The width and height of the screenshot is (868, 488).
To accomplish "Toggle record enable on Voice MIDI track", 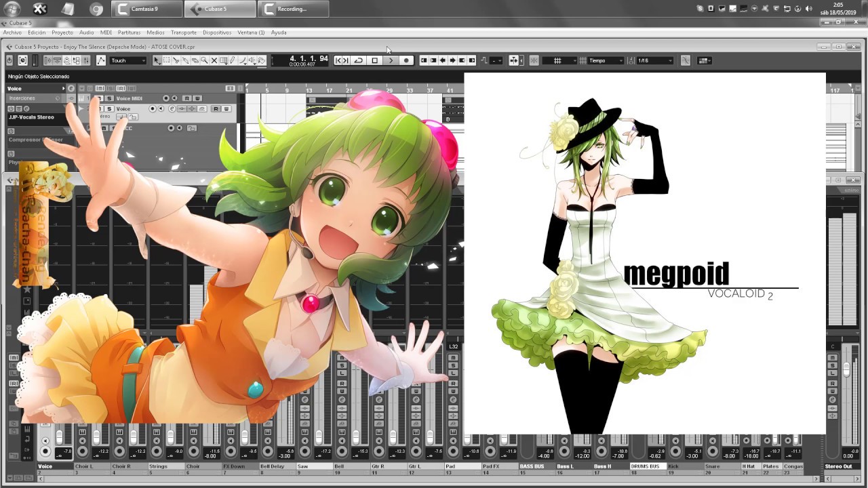I will click(166, 98).
